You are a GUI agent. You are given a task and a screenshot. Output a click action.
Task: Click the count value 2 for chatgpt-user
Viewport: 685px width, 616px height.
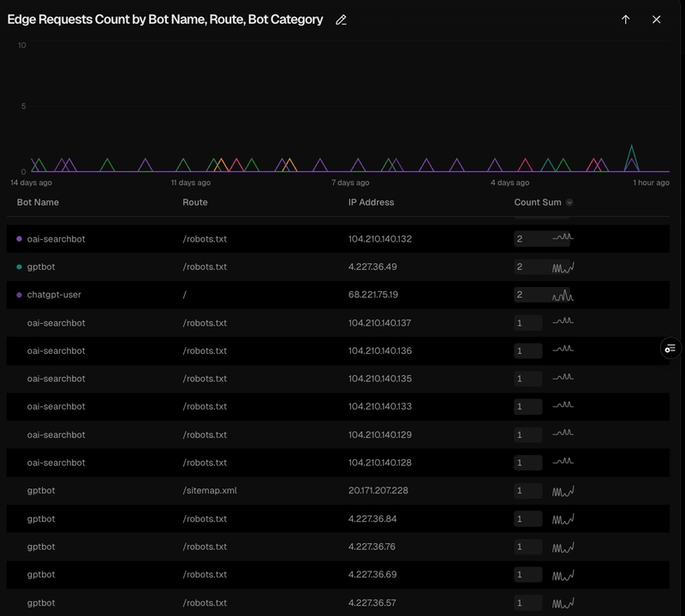coord(520,295)
